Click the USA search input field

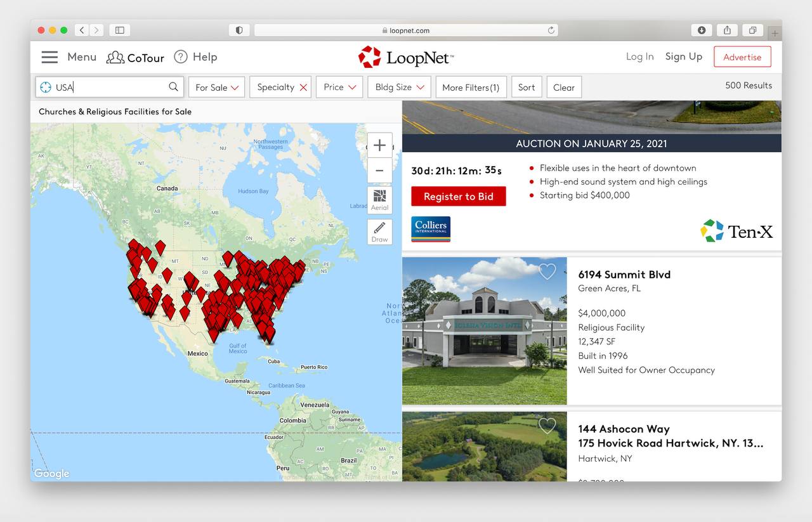(109, 87)
